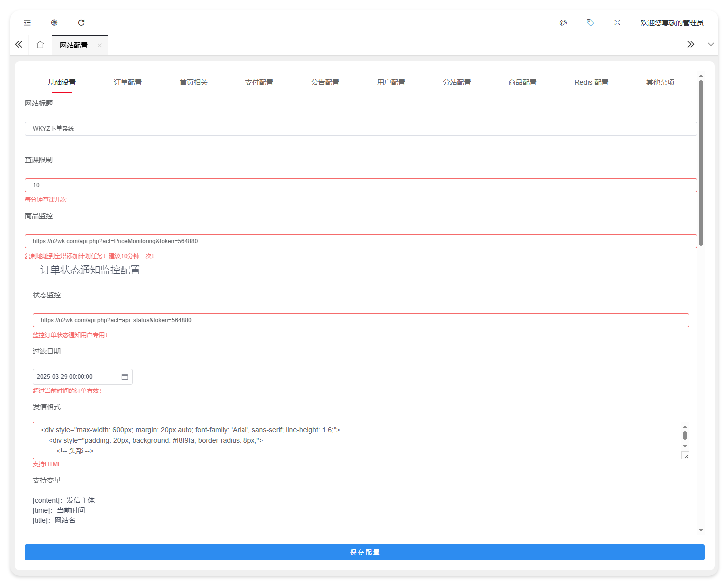Click the 状态监控 URL input field
Image resolution: width=728 pixels, height=586 pixels.
pos(361,320)
